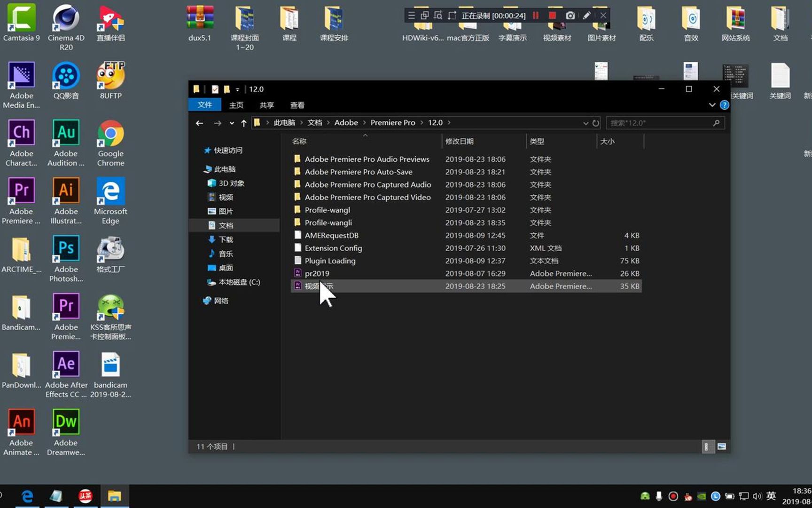The width and height of the screenshot is (812, 508).
Task: Click Premiere Pro in the breadcrumb path
Action: click(392, 122)
